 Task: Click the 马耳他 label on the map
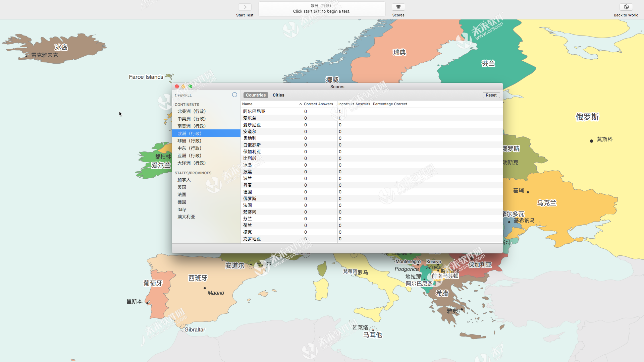[373, 335]
